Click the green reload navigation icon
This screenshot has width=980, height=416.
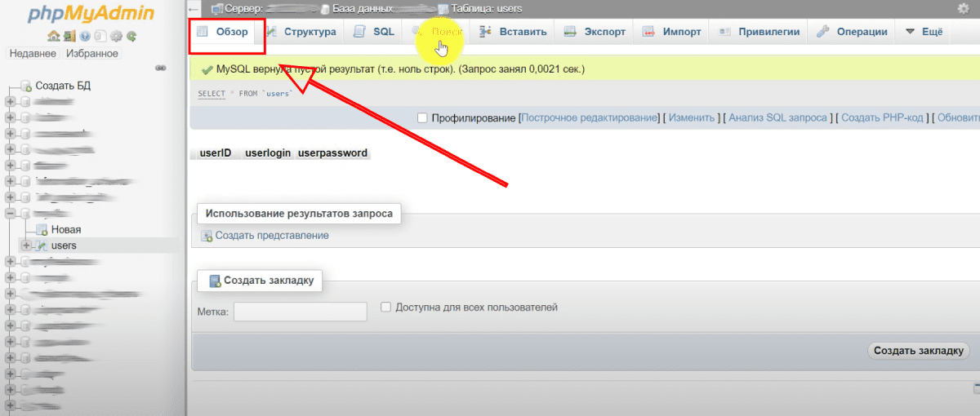[x=131, y=36]
